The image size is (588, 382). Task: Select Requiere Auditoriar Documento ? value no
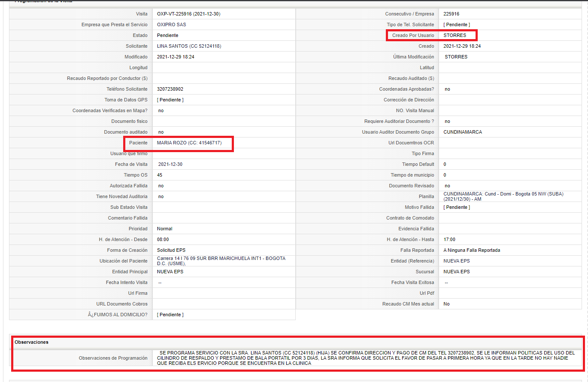coord(447,121)
